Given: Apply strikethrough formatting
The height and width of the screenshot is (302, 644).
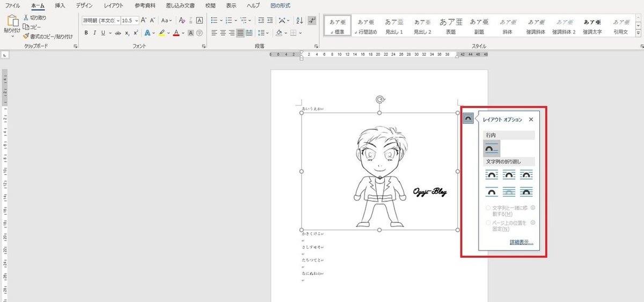Looking at the screenshot, I should 117,33.
